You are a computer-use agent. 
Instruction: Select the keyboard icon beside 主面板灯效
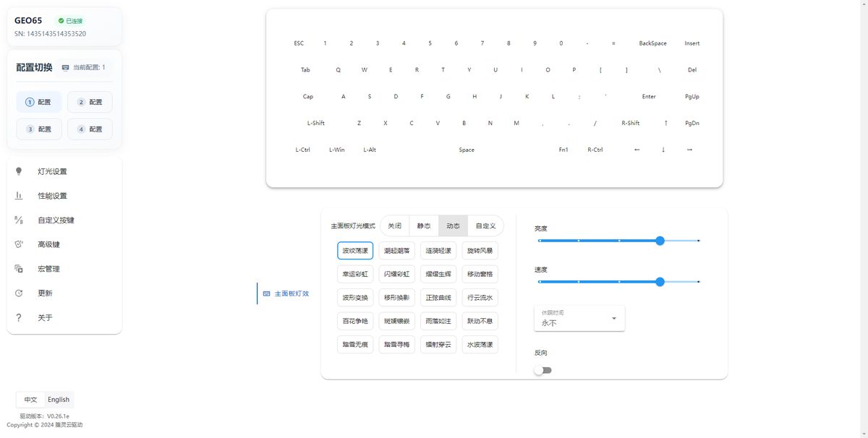point(266,293)
